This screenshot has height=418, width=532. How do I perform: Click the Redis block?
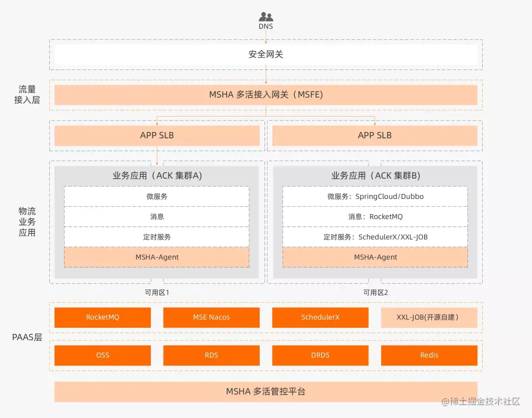[429, 355]
